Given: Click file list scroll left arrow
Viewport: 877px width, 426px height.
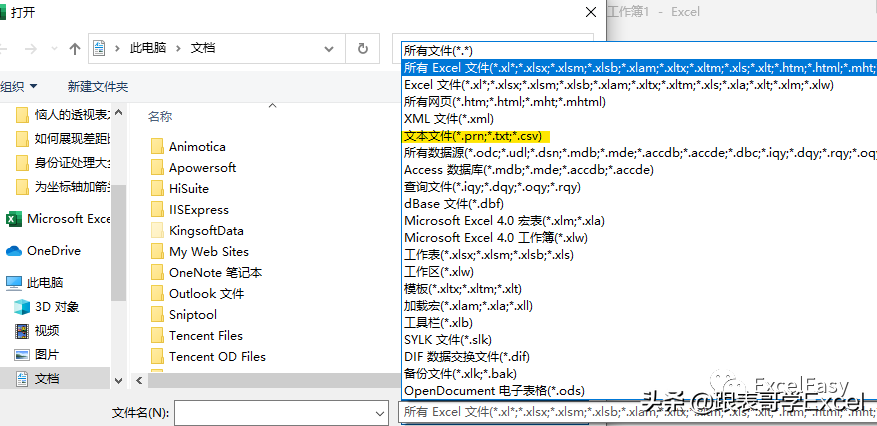Looking at the screenshot, I should (139, 381).
